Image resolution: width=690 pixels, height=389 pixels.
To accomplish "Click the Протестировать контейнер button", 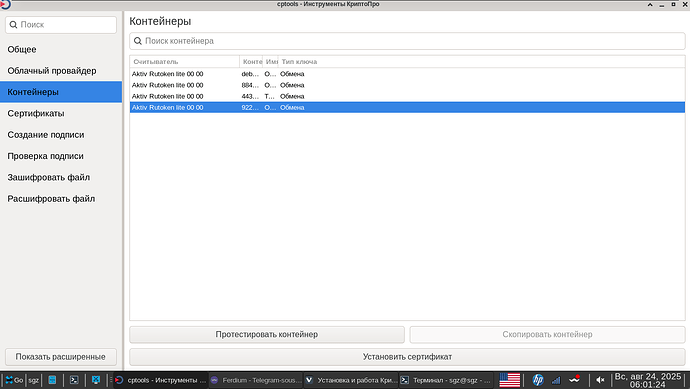I will click(x=267, y=334).
